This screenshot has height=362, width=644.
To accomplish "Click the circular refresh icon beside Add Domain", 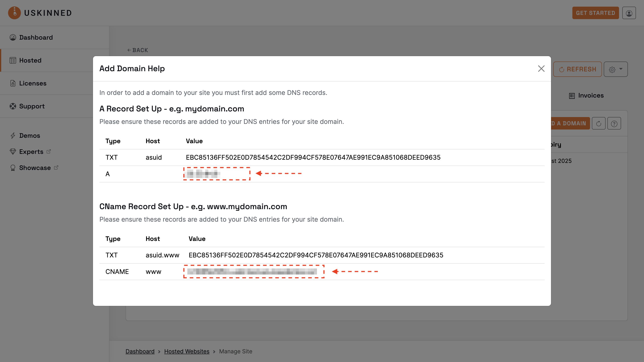I will (x=599, y=123).
